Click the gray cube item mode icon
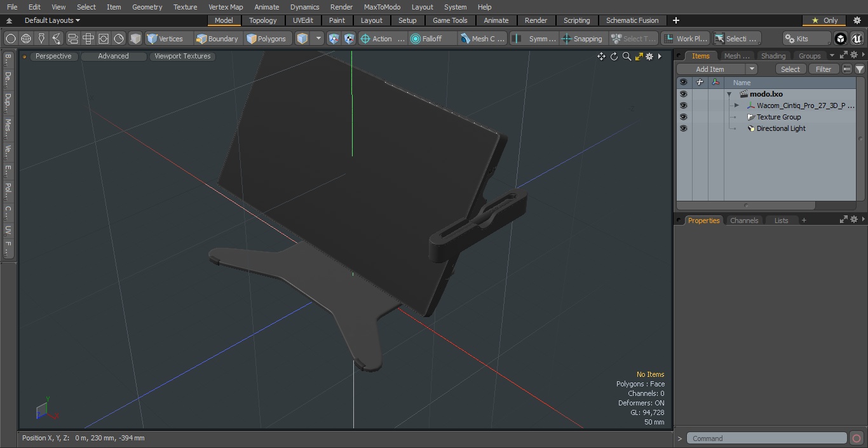Screen dimensions: 868x448 tap(135, 39)
